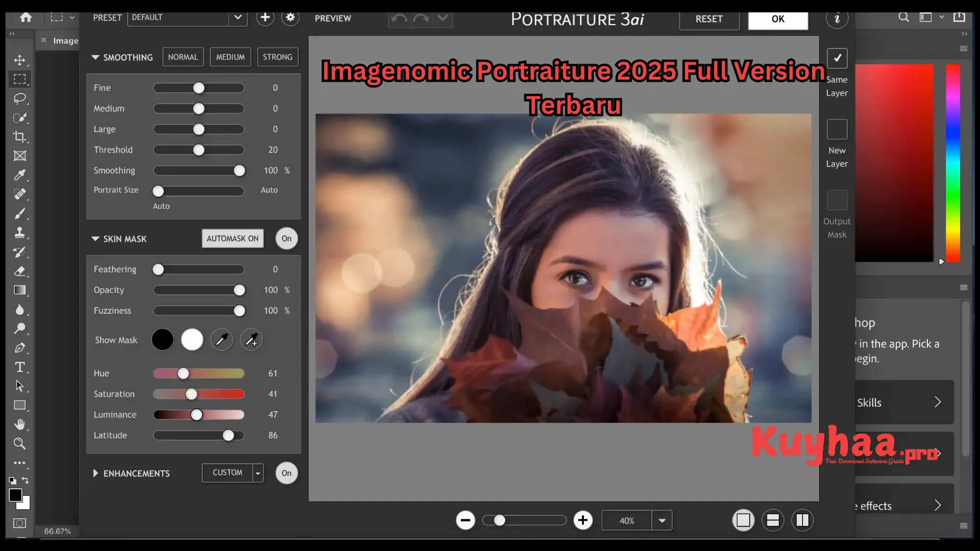Viewport: 980px width, 551px height.
Task: Select the Type tool
Action: 19,367
